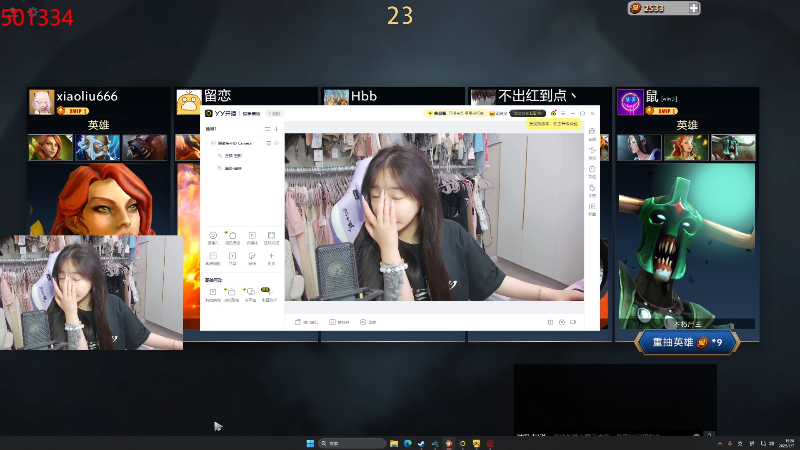Open the house icon with red dot
This screenshot has height=450, width=800.
(x=554, y=113)
